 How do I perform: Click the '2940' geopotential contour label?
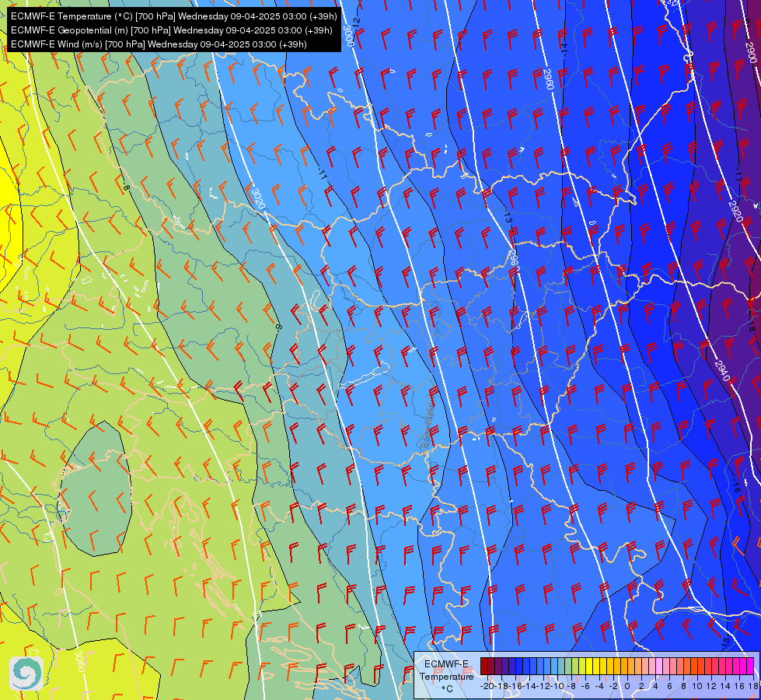pos(721,371)
